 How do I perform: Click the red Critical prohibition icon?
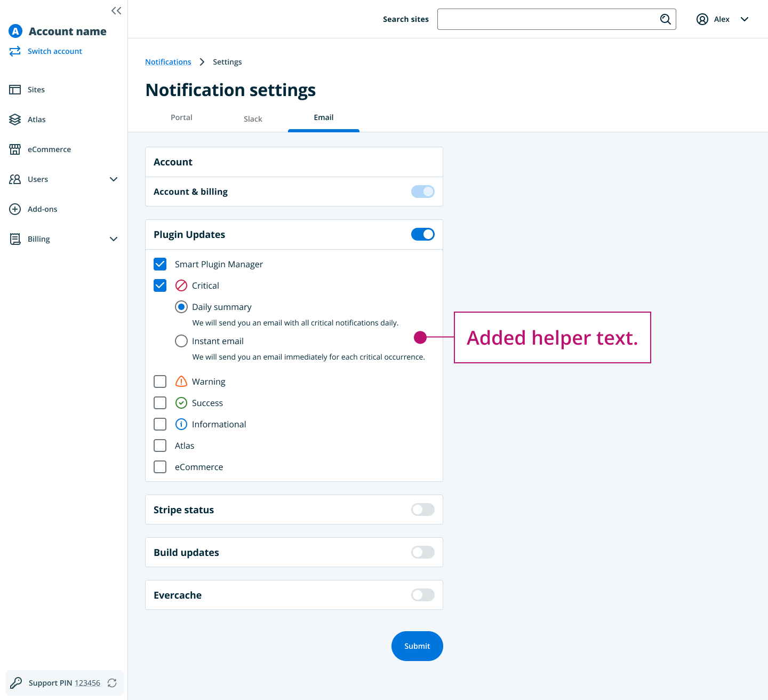pos(181,285)
